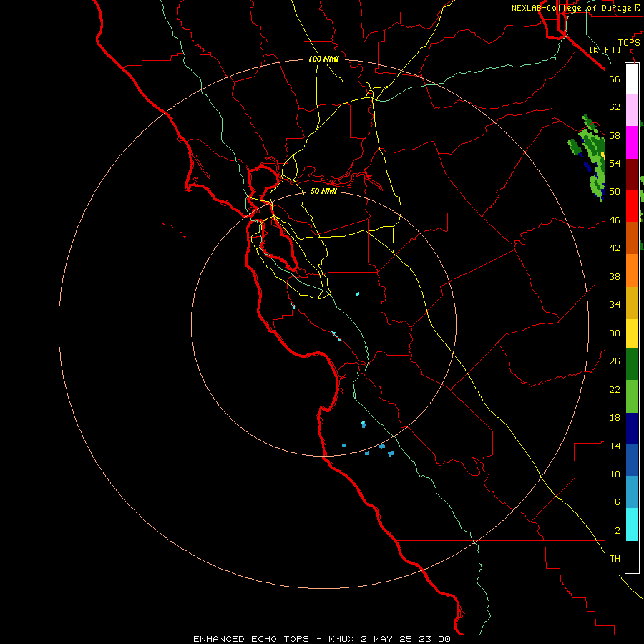This screenshot has height=644, width=644.
Task: Click the legend value "58"
Action: [615, 135]
